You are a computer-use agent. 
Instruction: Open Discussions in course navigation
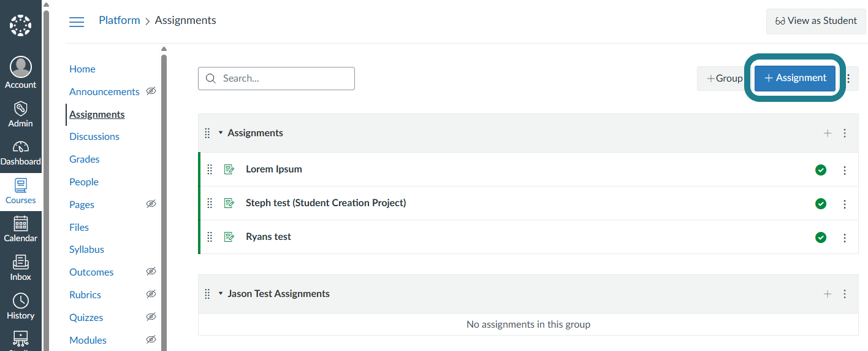94,136
